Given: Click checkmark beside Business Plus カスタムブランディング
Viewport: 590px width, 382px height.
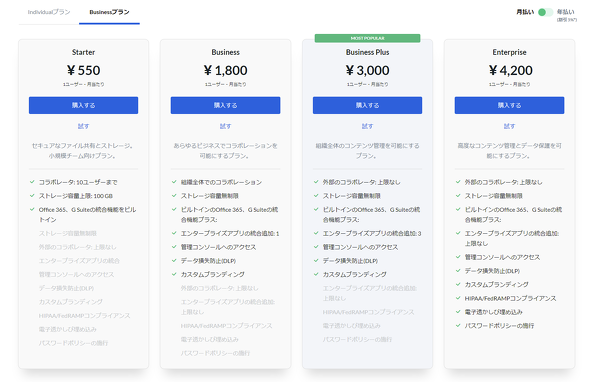Looking at the screenshot, I should 316,274.
